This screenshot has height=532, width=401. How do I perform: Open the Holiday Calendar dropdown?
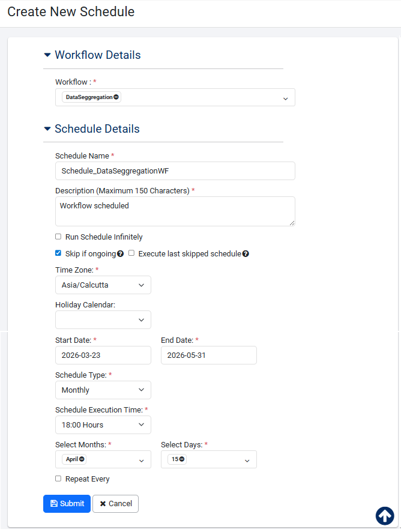point(103,320)
